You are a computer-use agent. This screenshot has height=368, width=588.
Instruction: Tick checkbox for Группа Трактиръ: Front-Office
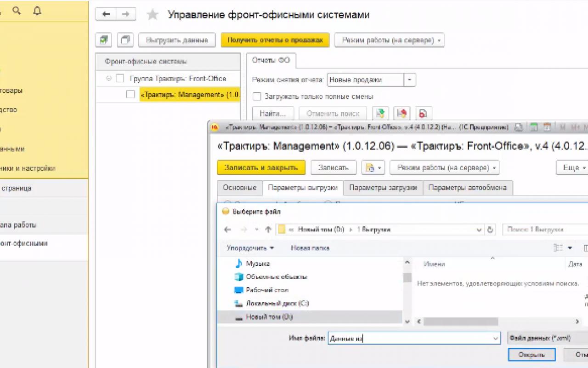click(120, 79)
